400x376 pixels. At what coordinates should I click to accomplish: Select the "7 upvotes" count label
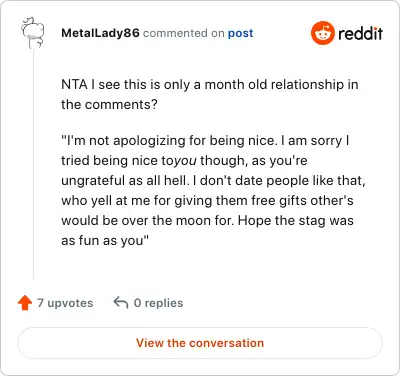pos(65,303)
